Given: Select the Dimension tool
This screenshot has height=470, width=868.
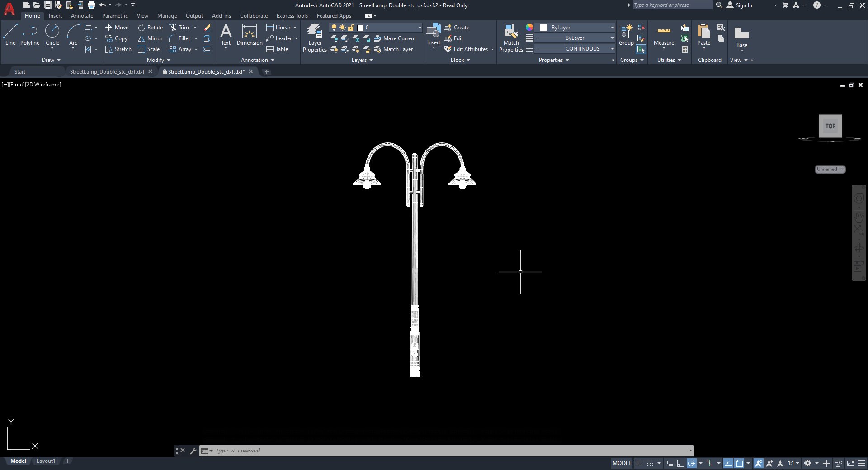Looking at the screenshot, I should tap(250, 35).
